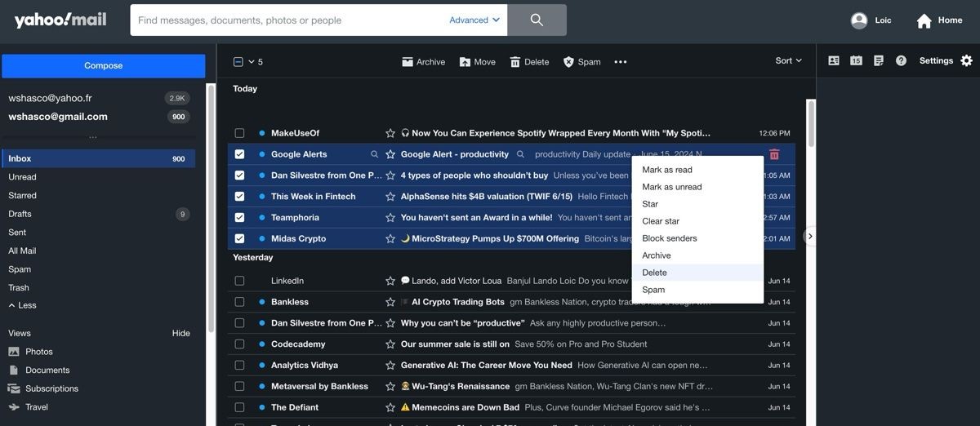The height and width of the screenshot is (426, 980).
Task: Click Archive in the top toolbar
Action: click(x=423, y=61)
